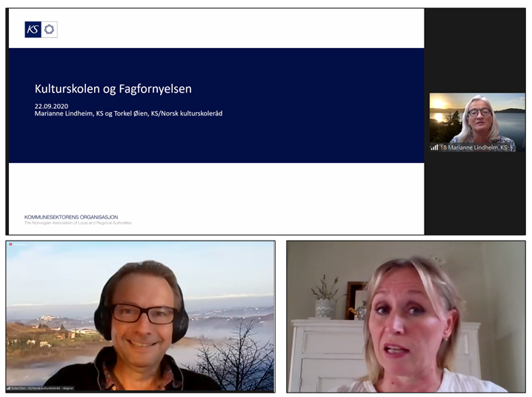The image size is (532, 397).
Task: Click the presenter names line under the date
Action: [128, 113]
